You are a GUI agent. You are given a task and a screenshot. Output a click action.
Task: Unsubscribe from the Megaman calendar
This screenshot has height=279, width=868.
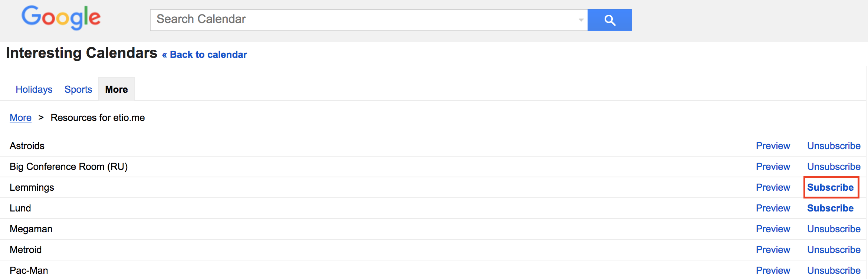pos(834,229)
